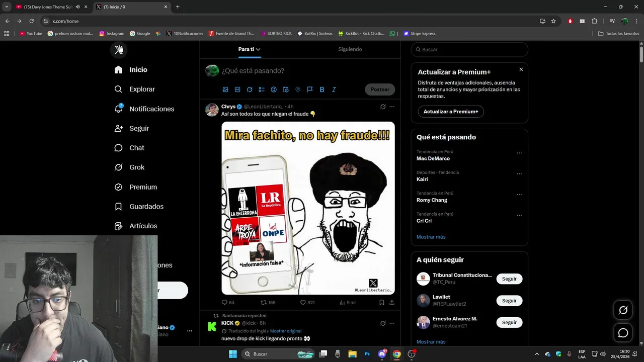The width and height of the screenshot is (644, 362).
Task: Click the Postear button
Action: [x=380, y=89]
